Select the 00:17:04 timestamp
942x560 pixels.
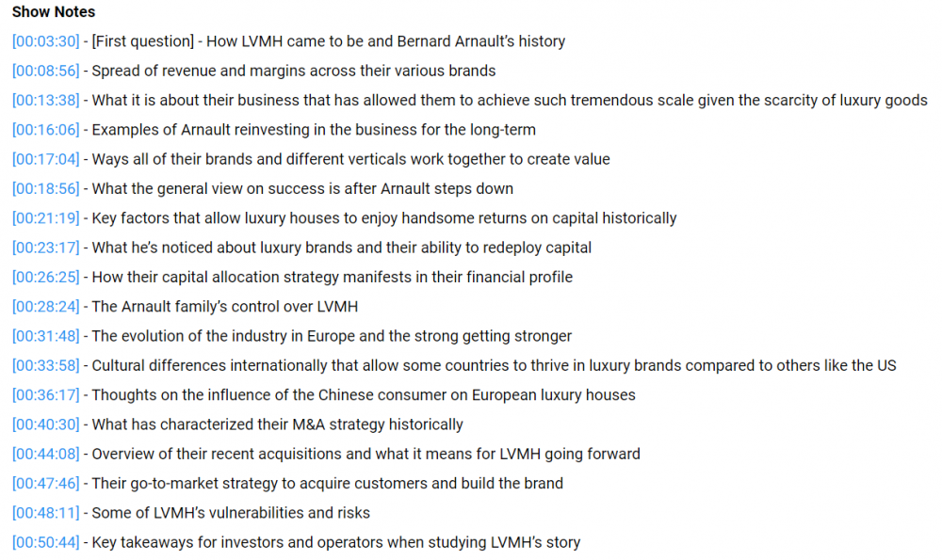point(45,159)
